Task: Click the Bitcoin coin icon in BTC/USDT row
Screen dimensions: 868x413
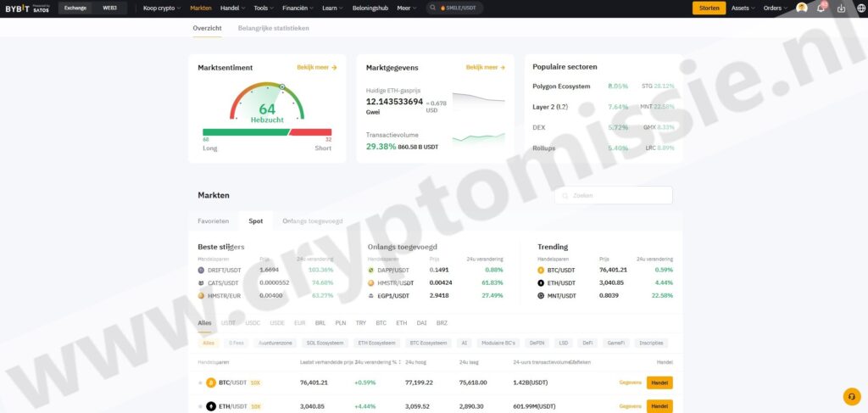Action: click(x=211, y=382)
